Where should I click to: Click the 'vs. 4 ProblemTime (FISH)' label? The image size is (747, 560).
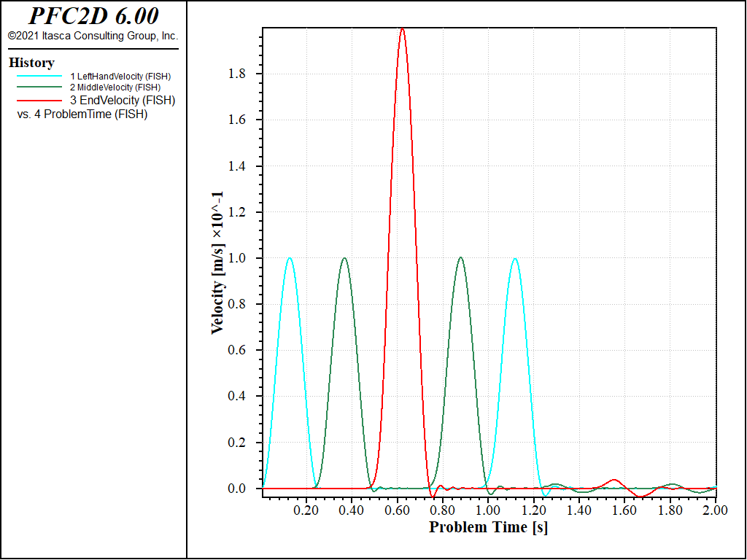click(x=82, y=114)
